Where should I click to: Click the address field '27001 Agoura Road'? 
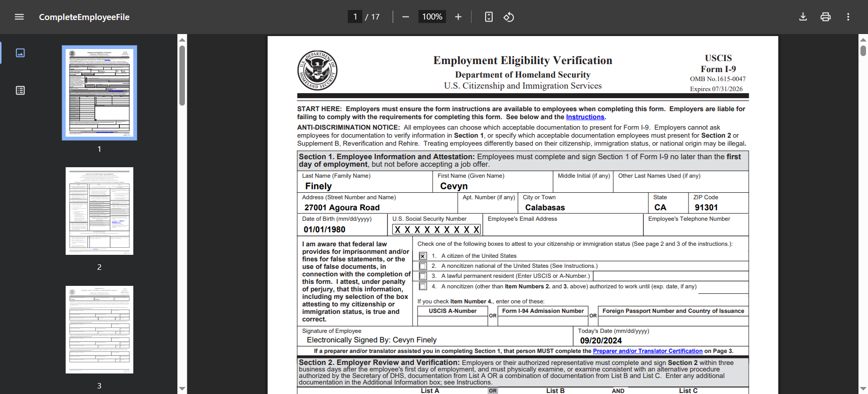(x=377, y=207)
